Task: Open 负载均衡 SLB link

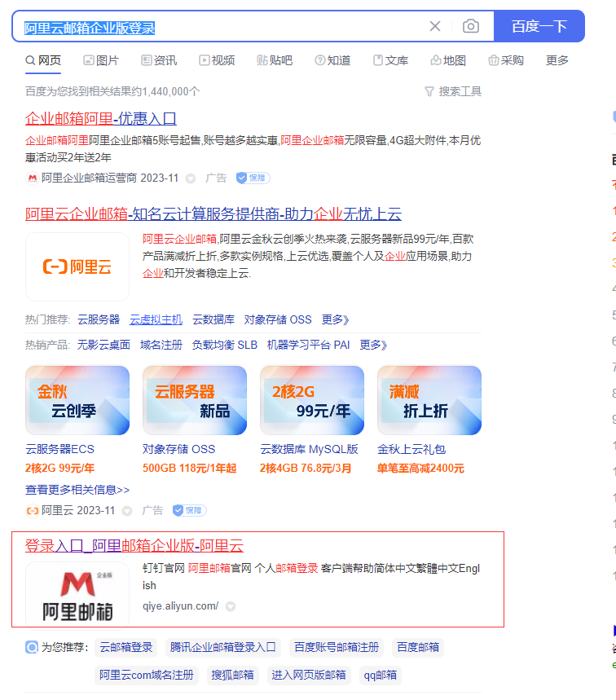Action: tap(225, 345)
